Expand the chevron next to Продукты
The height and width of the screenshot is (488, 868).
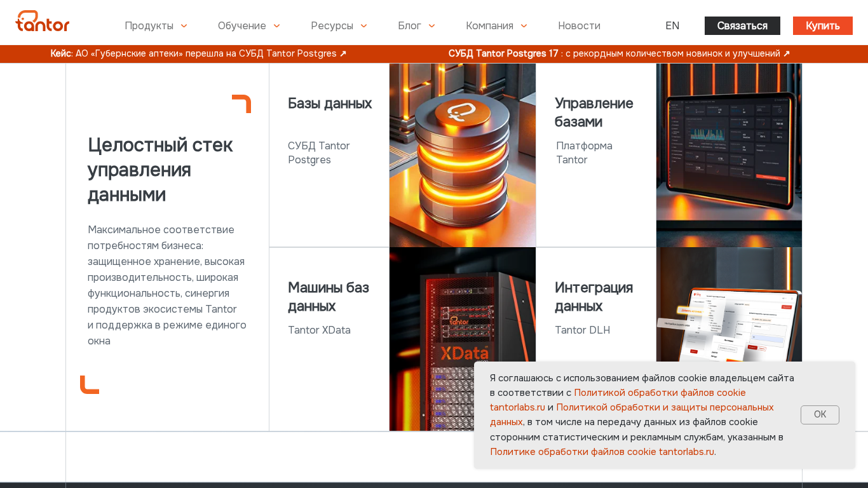[x=184, y=26]
